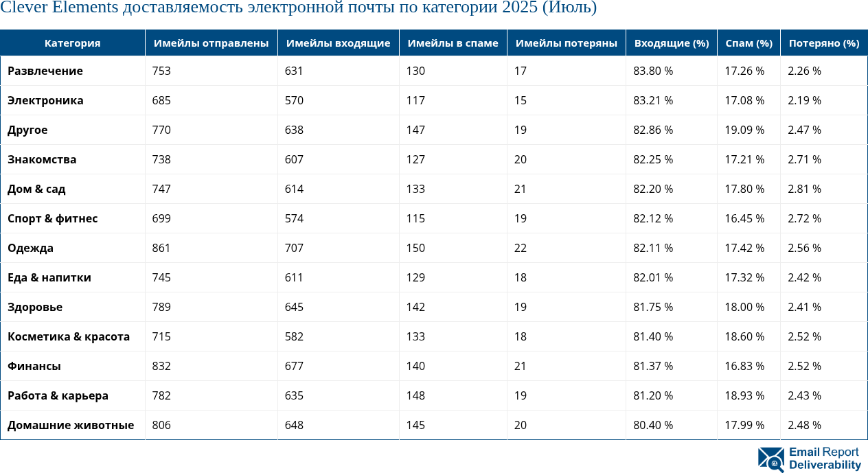
Task: Click spam percent 18.00 % for Здоровье
Action: pos(744,307)
